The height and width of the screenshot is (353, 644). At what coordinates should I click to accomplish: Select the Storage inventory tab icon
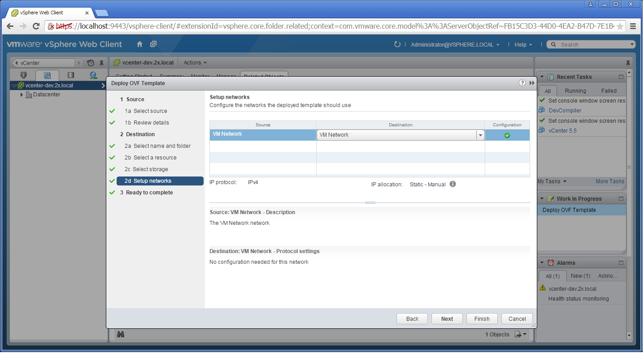[70, 76]
